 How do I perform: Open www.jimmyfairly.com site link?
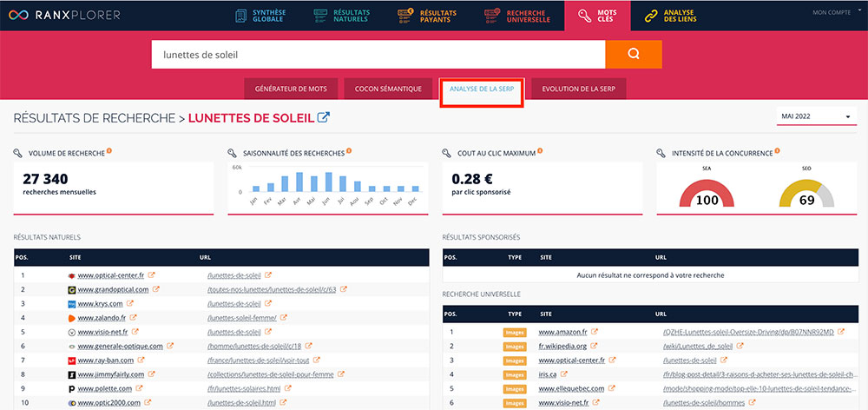pos(111,374)
